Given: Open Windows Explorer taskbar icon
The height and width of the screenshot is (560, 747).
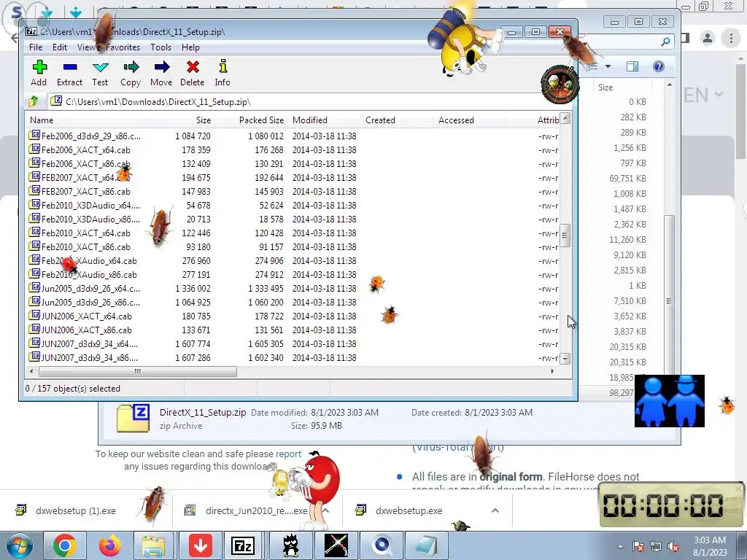Looking at the screenshot, I should click(x=153, y=545).
